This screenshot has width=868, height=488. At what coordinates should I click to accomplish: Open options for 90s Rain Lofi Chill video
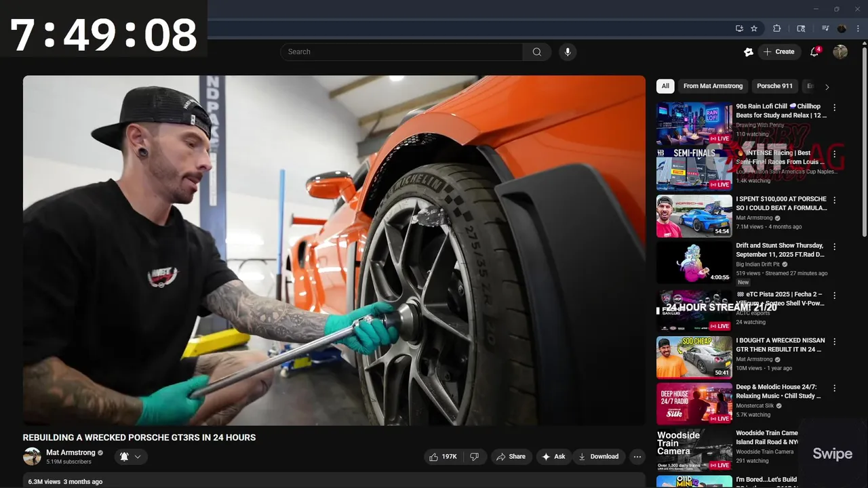[835, 108]
